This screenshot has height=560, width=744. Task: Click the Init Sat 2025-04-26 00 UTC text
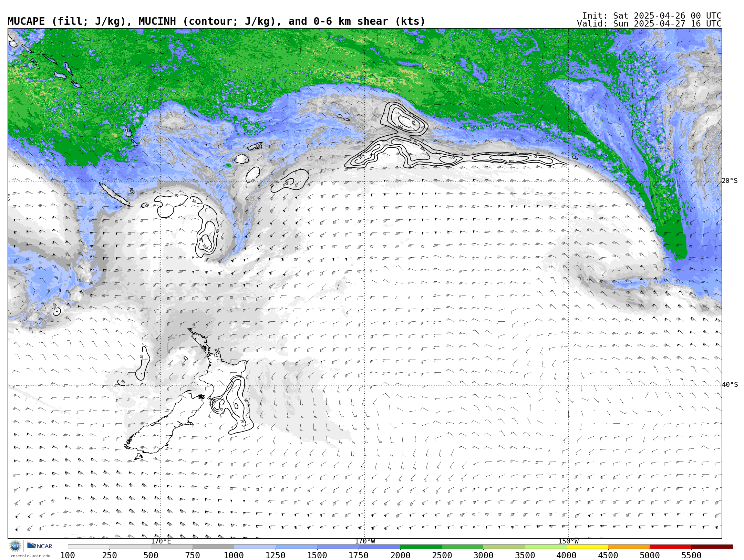point(652,16)
